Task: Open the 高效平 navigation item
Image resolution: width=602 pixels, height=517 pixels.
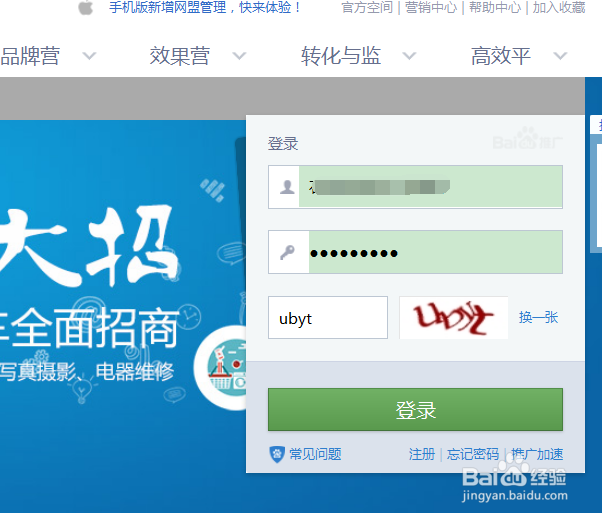Action: pyautogui.click(x=501, y=56)
